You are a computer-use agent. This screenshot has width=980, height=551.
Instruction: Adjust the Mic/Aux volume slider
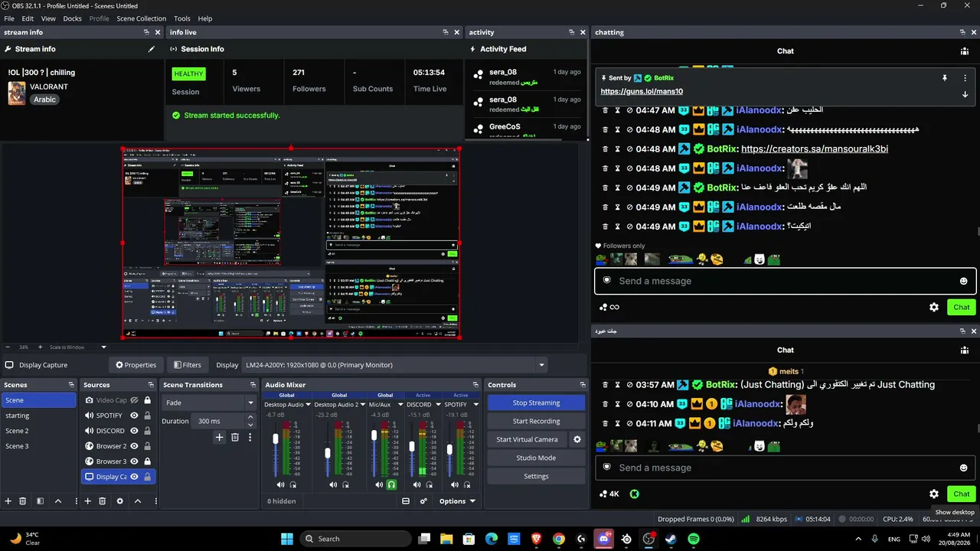point(374,435)
